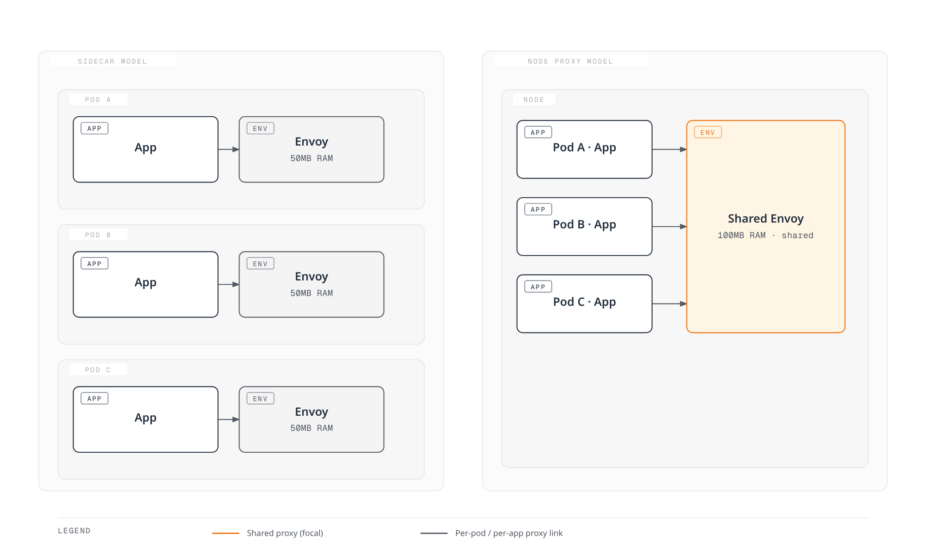Click the ENV tag in Pod A's Envoy box
926x560 pixels.
[260, 129]
